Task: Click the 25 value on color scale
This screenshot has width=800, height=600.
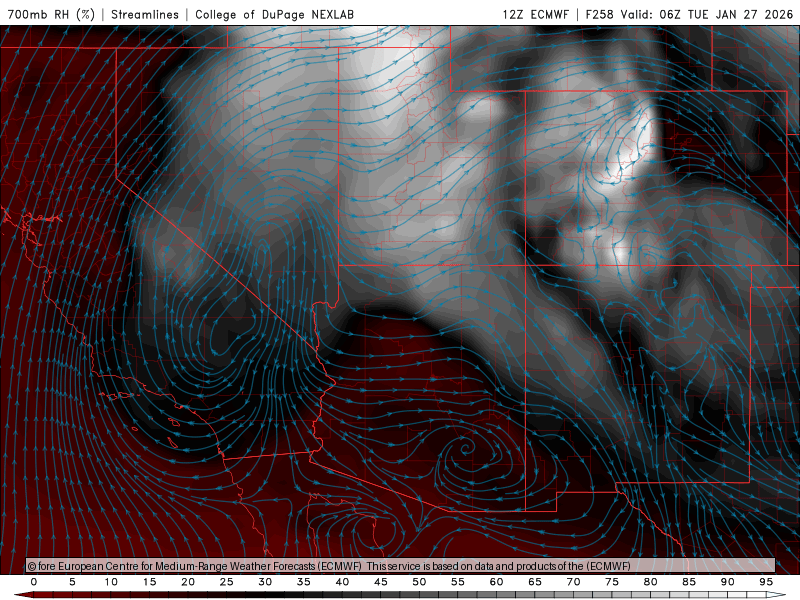Action: (x=227, y=582)
